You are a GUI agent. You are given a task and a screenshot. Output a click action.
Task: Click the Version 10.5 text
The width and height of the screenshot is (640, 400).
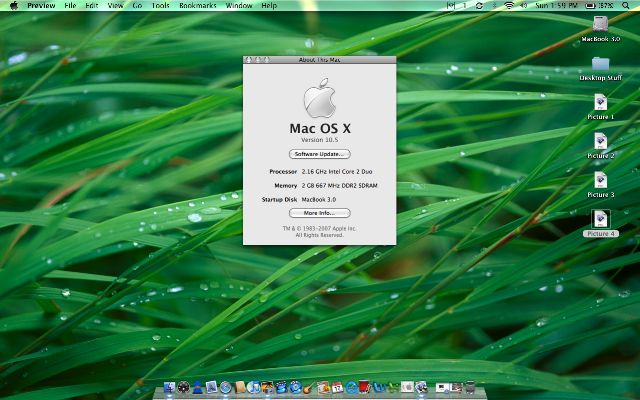(320, 140)
